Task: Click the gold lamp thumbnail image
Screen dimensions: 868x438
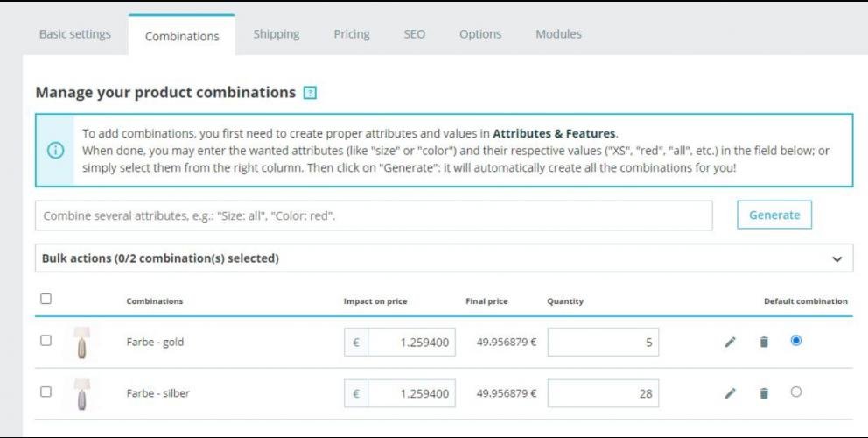Action: pyautogui.click(x=82, y=343)
